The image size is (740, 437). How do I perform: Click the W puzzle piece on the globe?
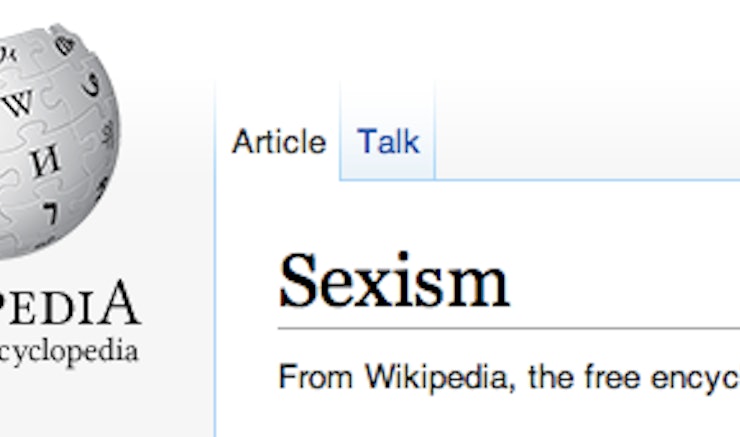click(x=19, y=102)
